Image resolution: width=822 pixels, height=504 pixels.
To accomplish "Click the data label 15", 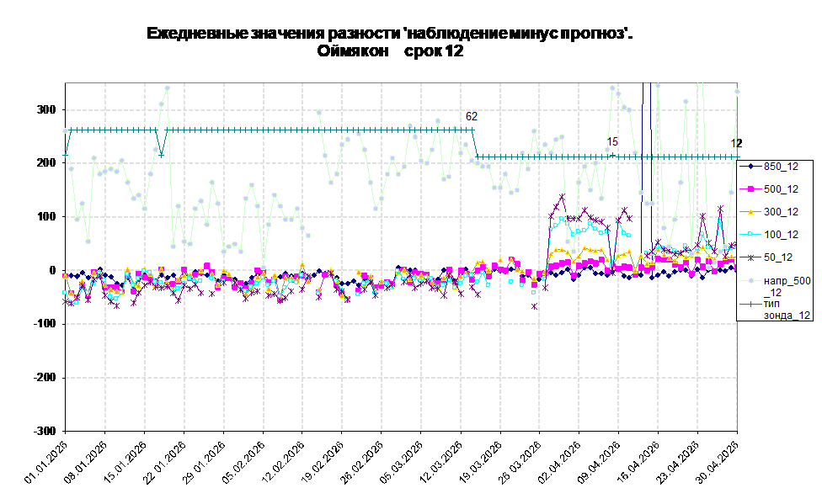I will (x=612, y=141).
